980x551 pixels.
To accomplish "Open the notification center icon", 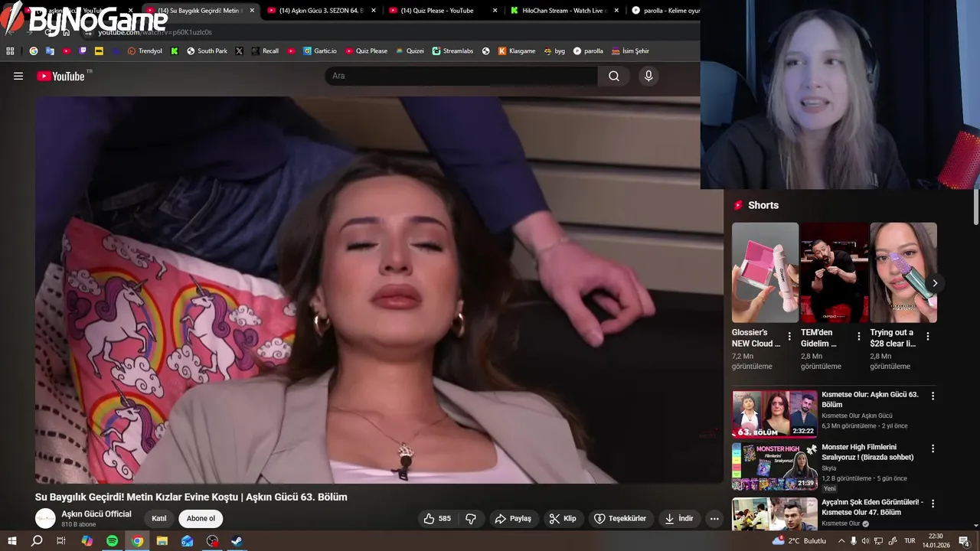I will pyautogui.click(x=964, y=541).
